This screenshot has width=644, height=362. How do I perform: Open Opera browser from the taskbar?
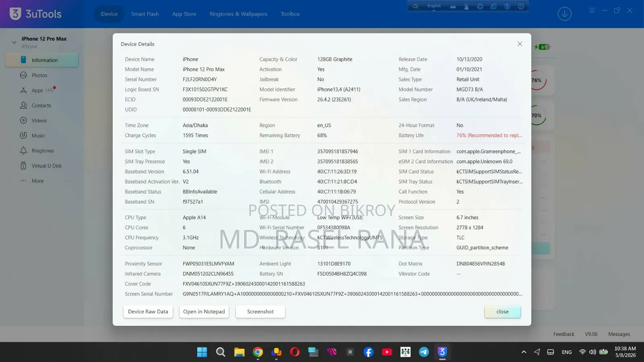coord(295,352)
